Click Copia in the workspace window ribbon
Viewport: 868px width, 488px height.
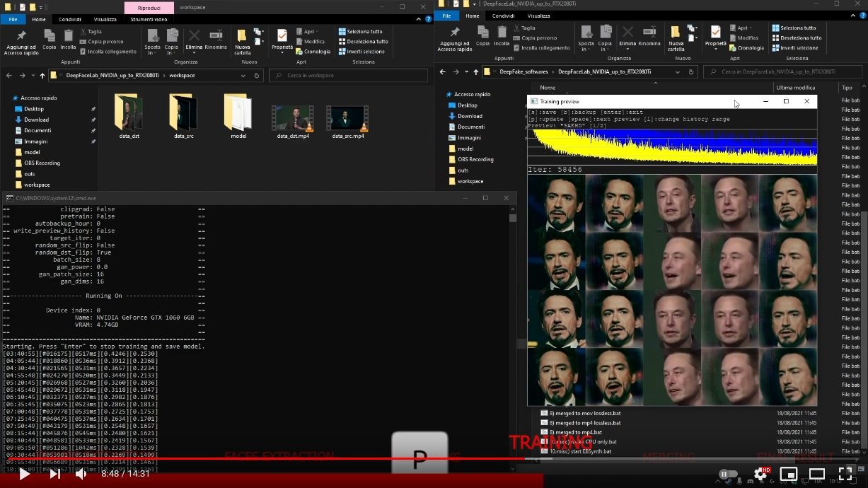coord(49,39)
